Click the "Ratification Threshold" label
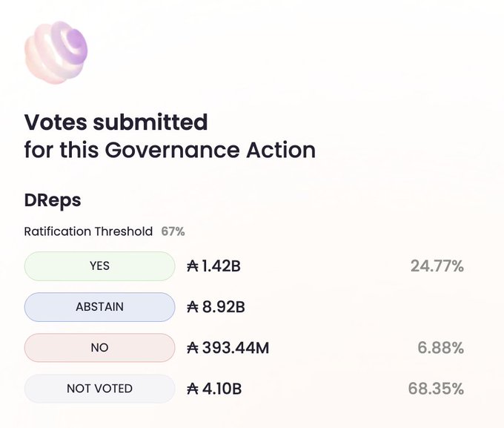This screenshot has height=428, width=504. point(88,231)
